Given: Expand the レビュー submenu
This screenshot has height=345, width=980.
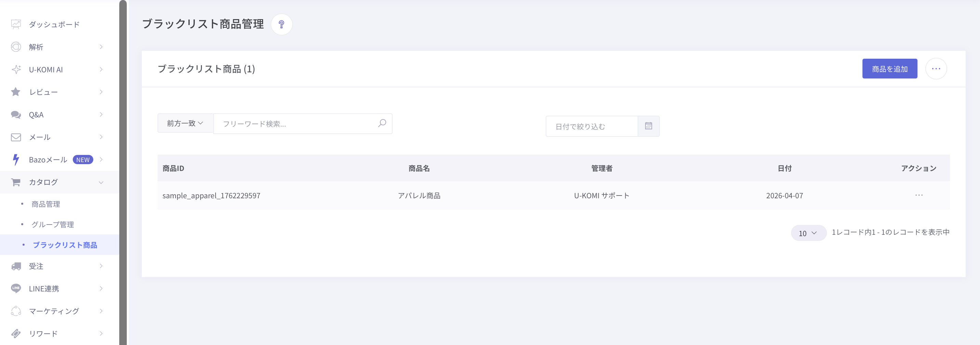Looking at the screenshot, I should point(101,92).
